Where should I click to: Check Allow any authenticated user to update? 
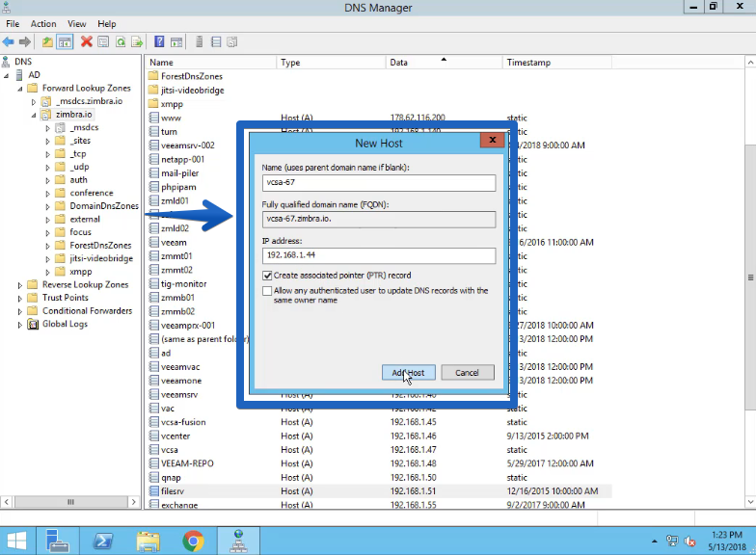click(267, 291)
